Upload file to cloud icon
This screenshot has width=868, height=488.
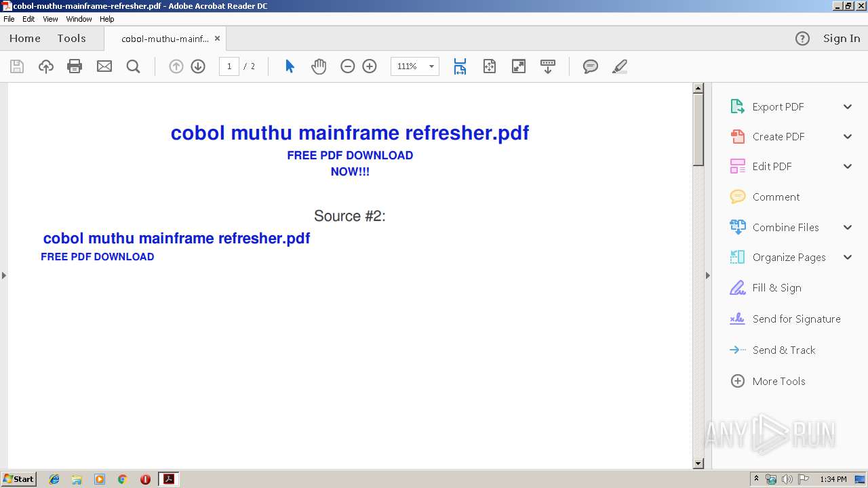tap(45, 66)
